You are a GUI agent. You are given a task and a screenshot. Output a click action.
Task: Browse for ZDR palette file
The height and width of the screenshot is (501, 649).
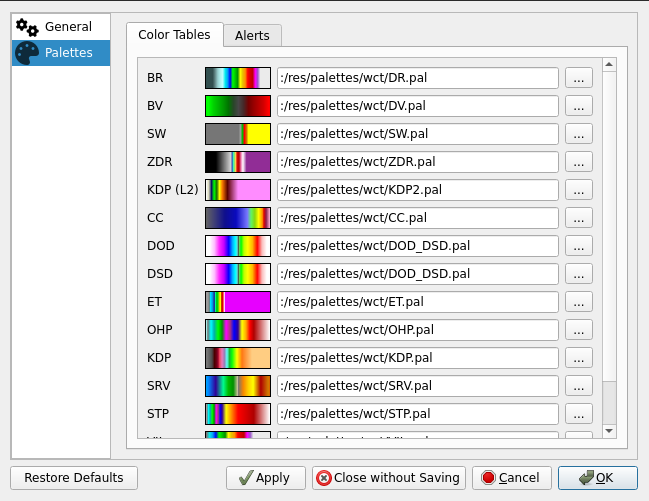pyautogui.click(x=579, y=162)
